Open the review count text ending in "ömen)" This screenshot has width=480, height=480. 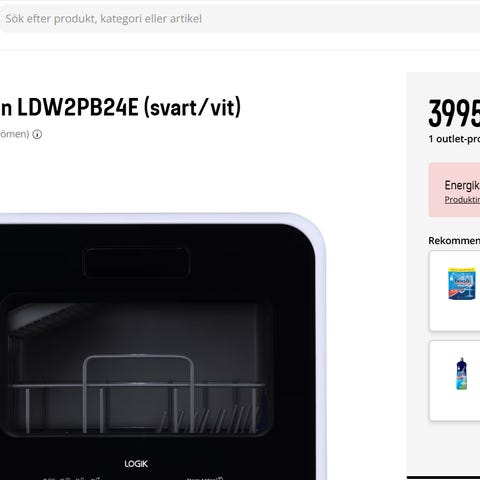pyautogui.click(x=15, y=134)
